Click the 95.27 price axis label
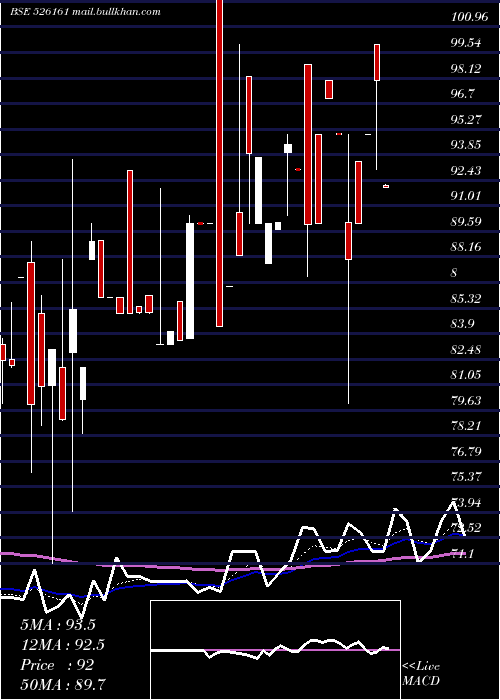 tap(466, 120)
